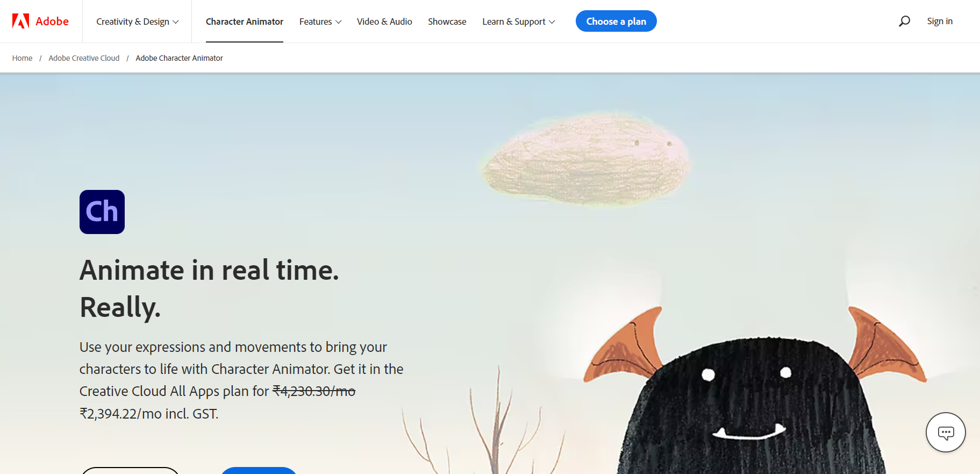Select the Character Animator tab
980x474 pixels.
[x=245, y=22]
